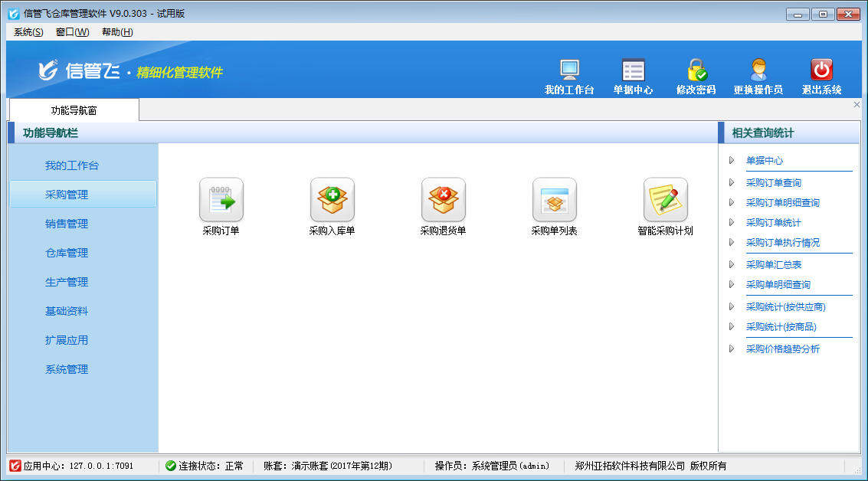This screenshot has width=868, height=481.
Task: Open the 采购单列表 list icon
Action: pos(554,200)
